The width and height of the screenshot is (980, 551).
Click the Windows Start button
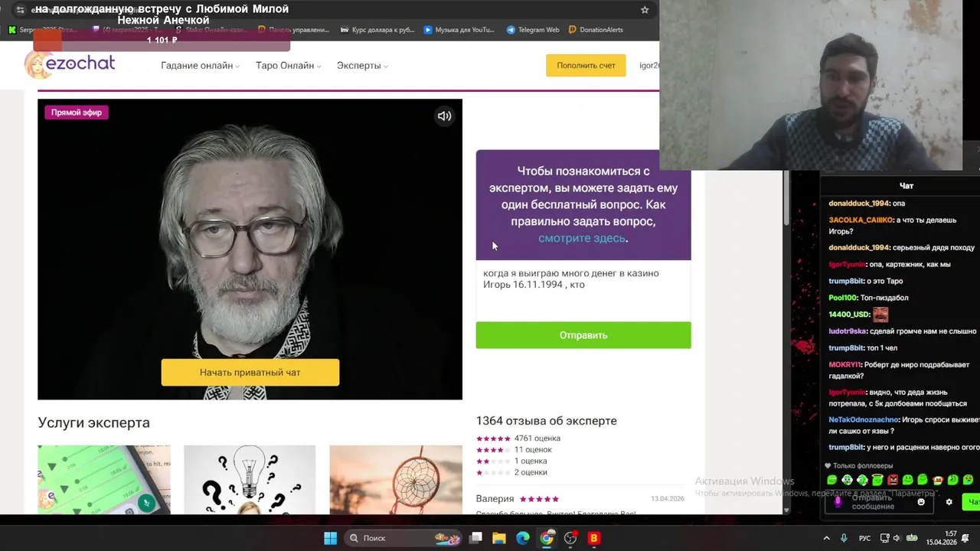pos(330,538)
